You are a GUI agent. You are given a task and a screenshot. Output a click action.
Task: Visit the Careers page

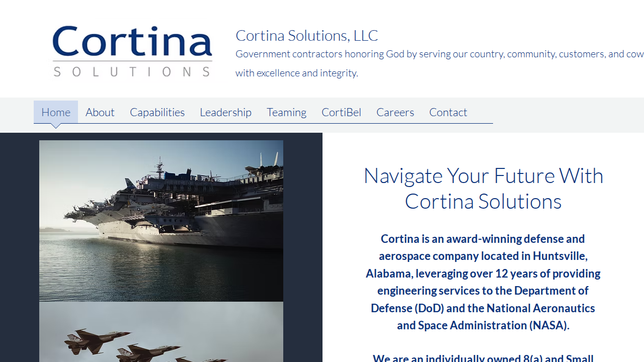click(x=395, y=112)
